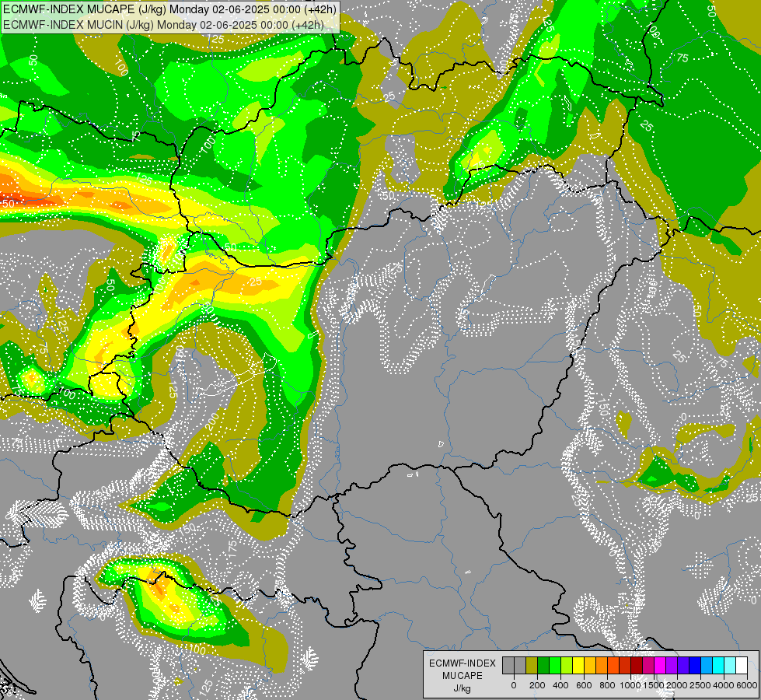Select the orange legend swatch before 800

602,665
